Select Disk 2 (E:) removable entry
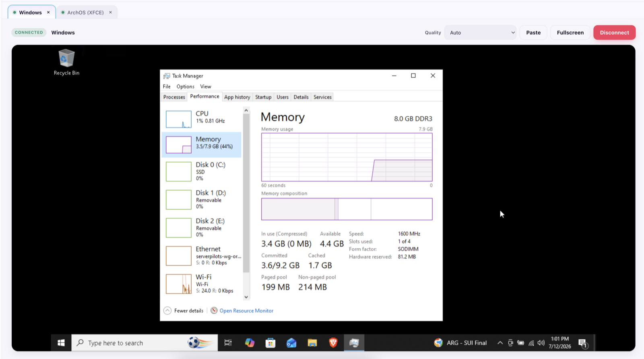This screenshot has width=644, height=359. pyautogui.click(x=202, y=227)
